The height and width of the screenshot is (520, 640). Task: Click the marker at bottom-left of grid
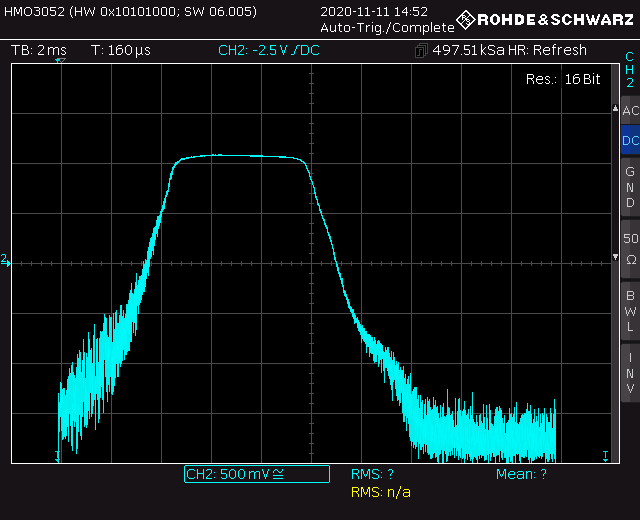[57, 457]
